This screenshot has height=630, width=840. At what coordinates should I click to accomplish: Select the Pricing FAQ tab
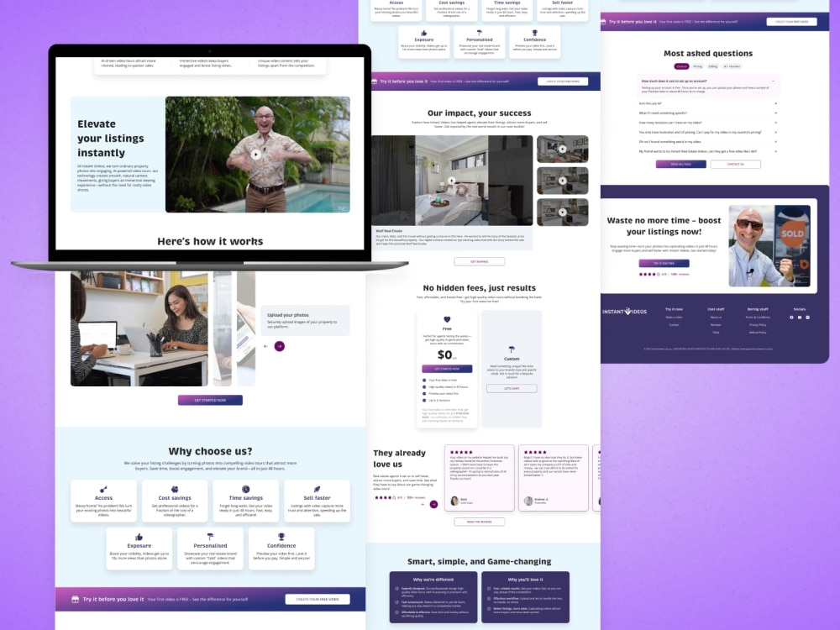pos(697,66)
